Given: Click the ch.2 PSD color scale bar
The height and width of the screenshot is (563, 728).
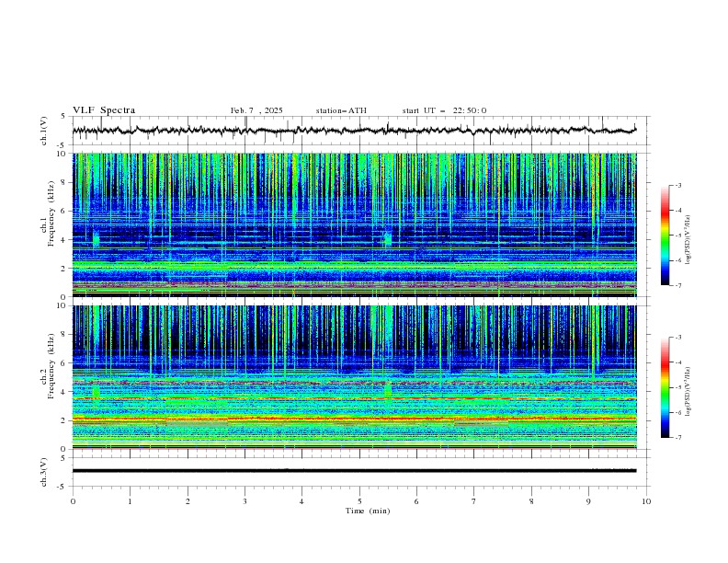Looking at the screenshot, I should click(665, 387).
